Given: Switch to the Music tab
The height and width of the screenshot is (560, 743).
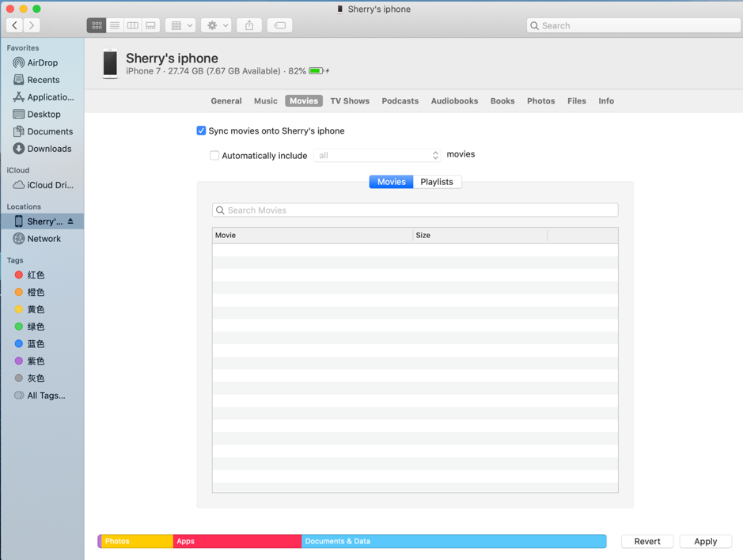Looking at the screenshot, I should pos(265,101).
